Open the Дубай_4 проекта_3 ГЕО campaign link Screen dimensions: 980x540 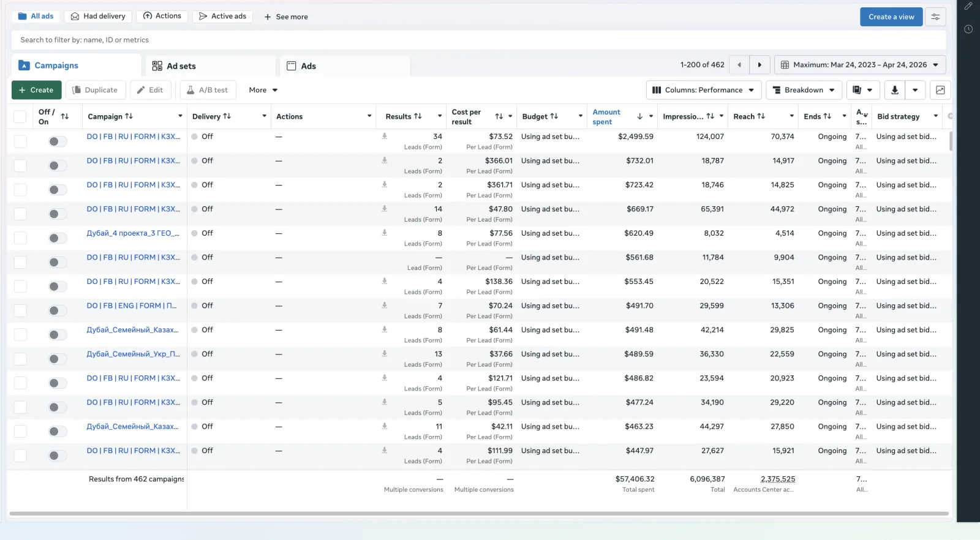tap(133, 233)
